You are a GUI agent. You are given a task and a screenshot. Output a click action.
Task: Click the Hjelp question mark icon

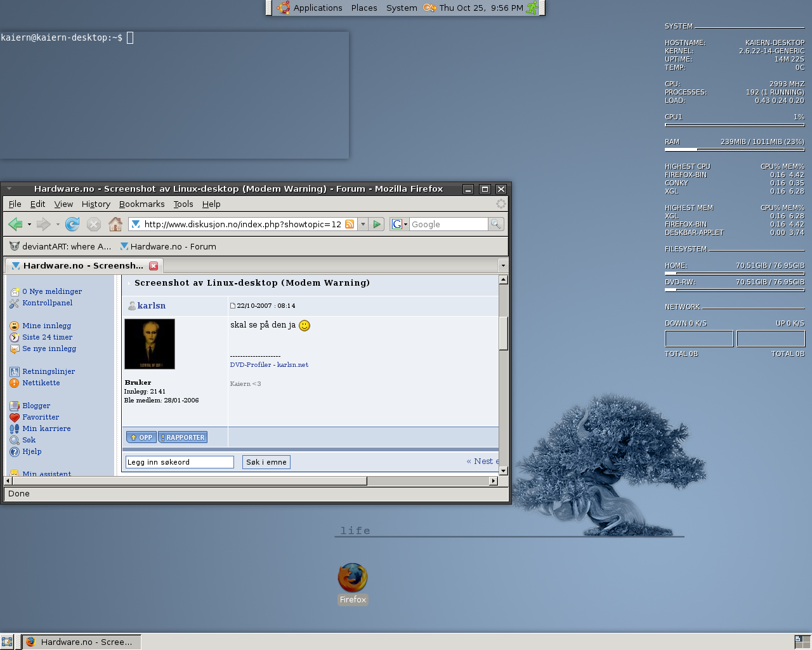point(15,452)
